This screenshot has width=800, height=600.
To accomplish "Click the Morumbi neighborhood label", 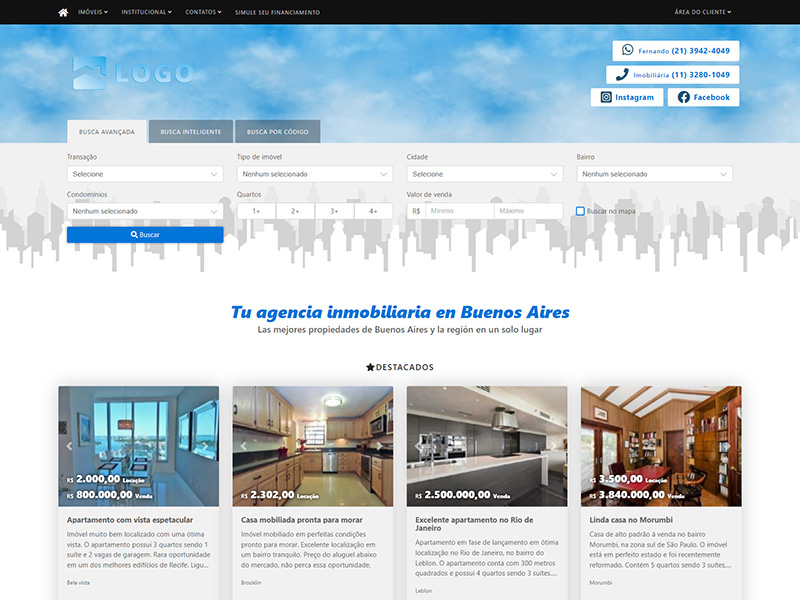I will (x=601, y=583).
